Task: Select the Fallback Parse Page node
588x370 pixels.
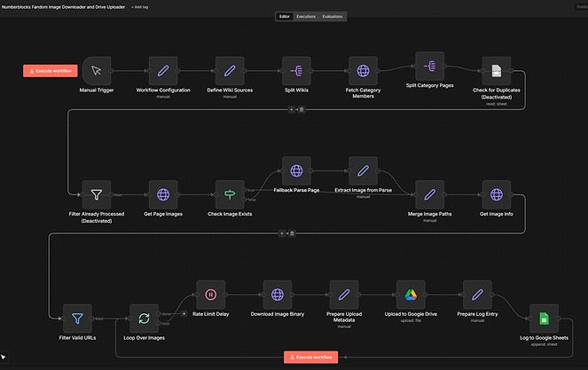Action: click(x=296, y=170)
